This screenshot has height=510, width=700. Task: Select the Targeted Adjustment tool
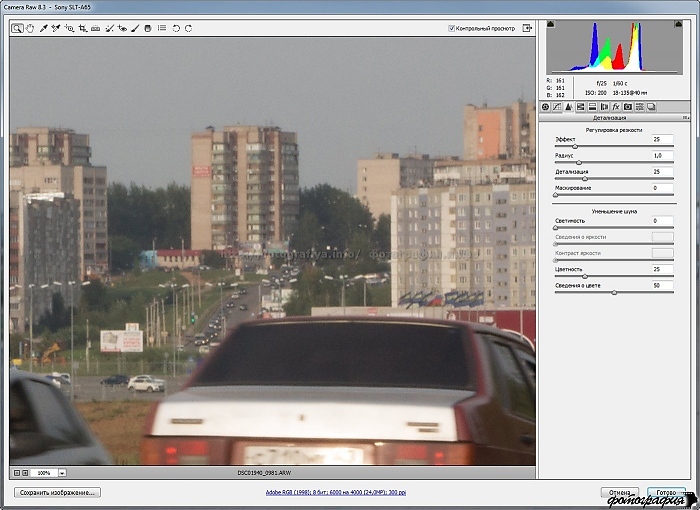tap(69, 29)
